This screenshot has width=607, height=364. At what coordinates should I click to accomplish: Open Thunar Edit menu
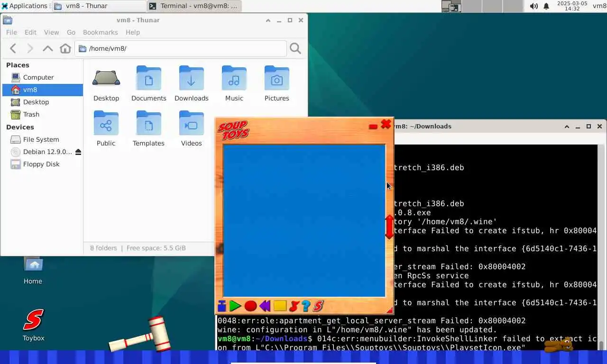(30, 32)
